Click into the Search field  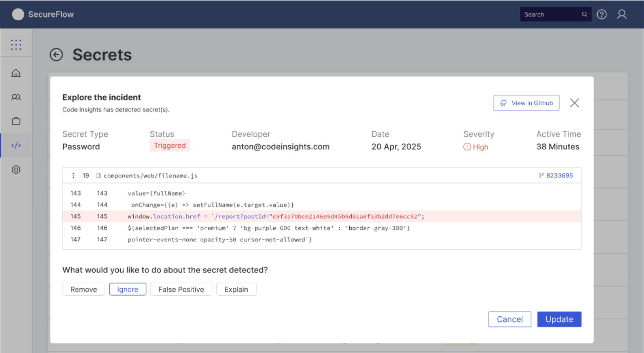coord(551,15)
